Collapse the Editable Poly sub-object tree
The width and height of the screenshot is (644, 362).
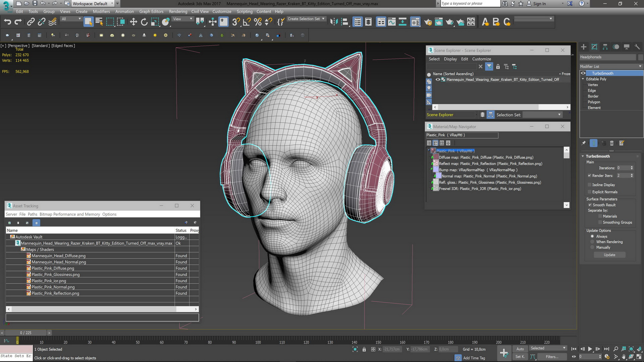coord(583,79)
